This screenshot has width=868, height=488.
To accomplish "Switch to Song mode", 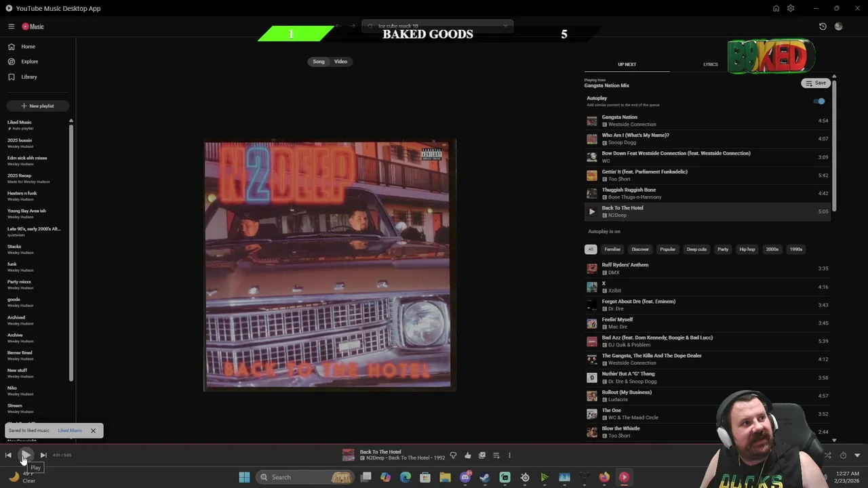I will pos(319,62).
